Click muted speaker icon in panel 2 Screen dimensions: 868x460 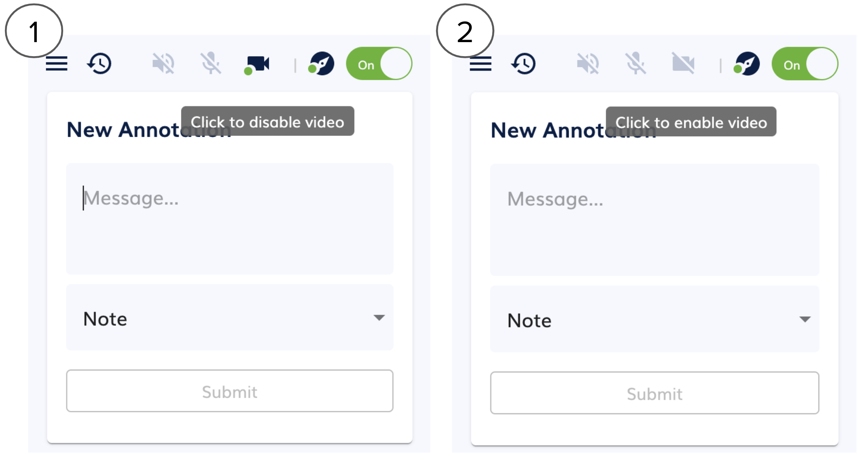pos(588,64)
